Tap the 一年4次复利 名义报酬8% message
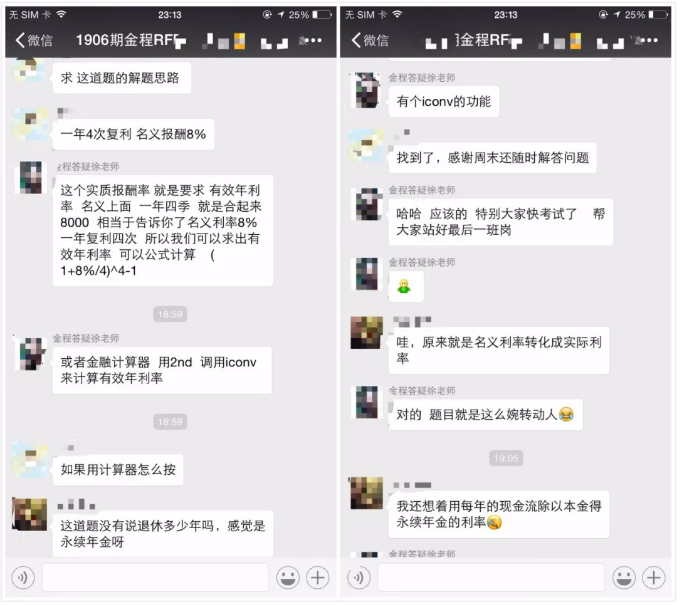 (134, 135)
